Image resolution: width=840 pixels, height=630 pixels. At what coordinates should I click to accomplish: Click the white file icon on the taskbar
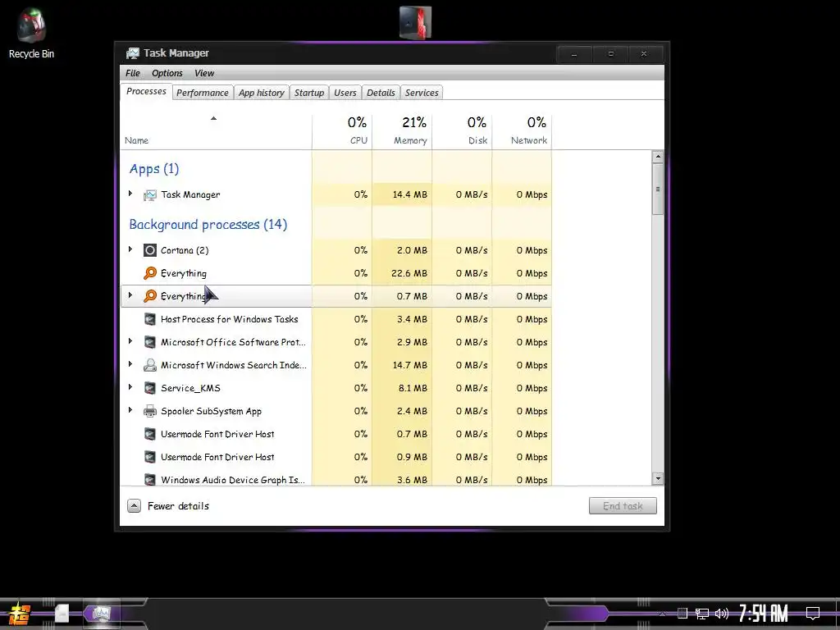[x=62, y=614]
